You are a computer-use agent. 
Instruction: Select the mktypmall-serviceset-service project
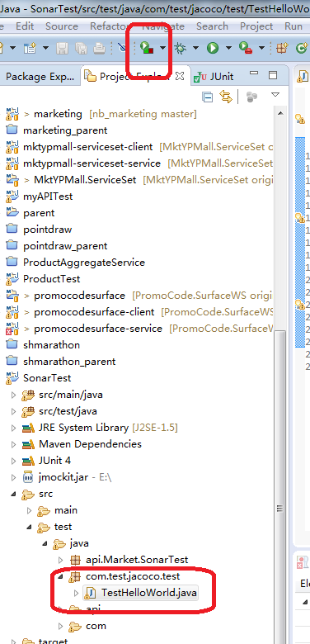[x=92, y=163]
